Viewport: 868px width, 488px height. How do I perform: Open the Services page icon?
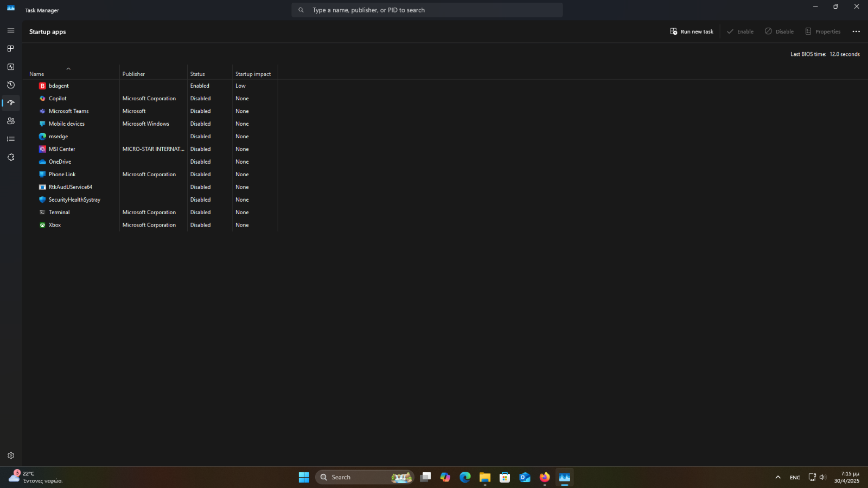(x=11, y=157)
